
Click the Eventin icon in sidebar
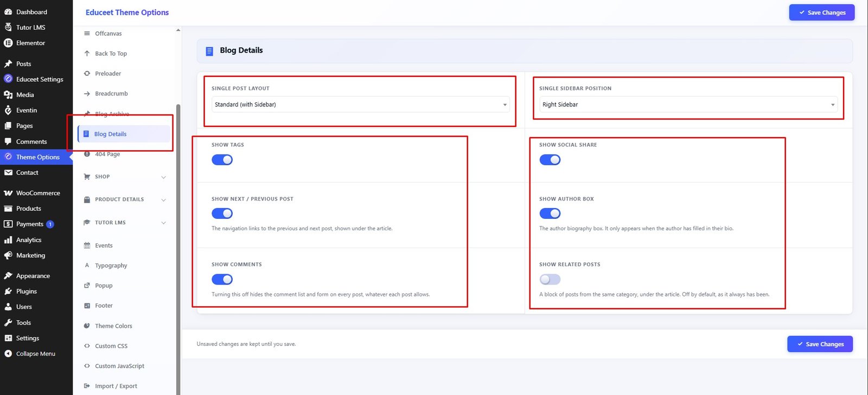click(8, 110)
